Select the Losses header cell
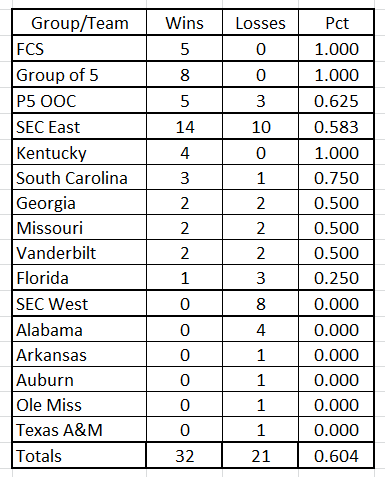 click(260, 23)
